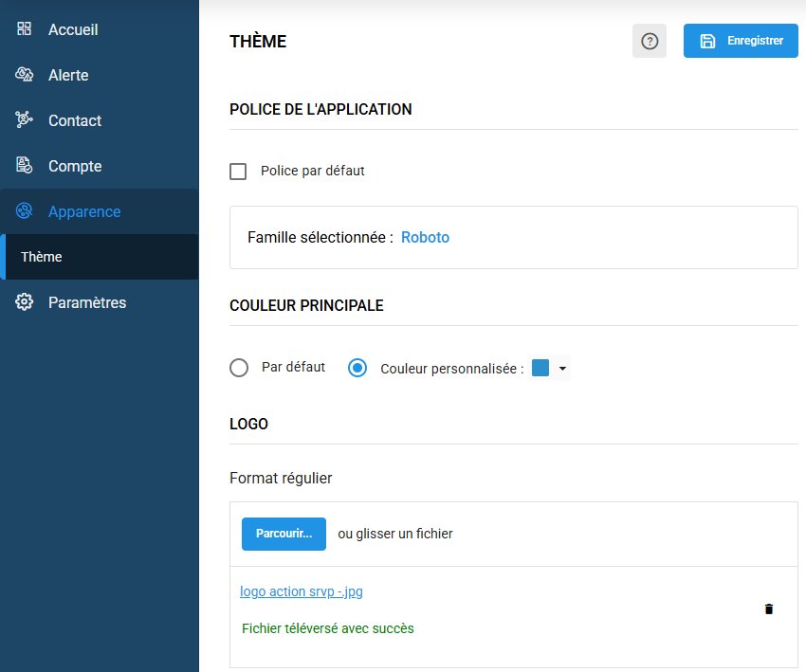Enable the Police par défaut checkbox
The image size is (806, 672).
tap(239, 172)
